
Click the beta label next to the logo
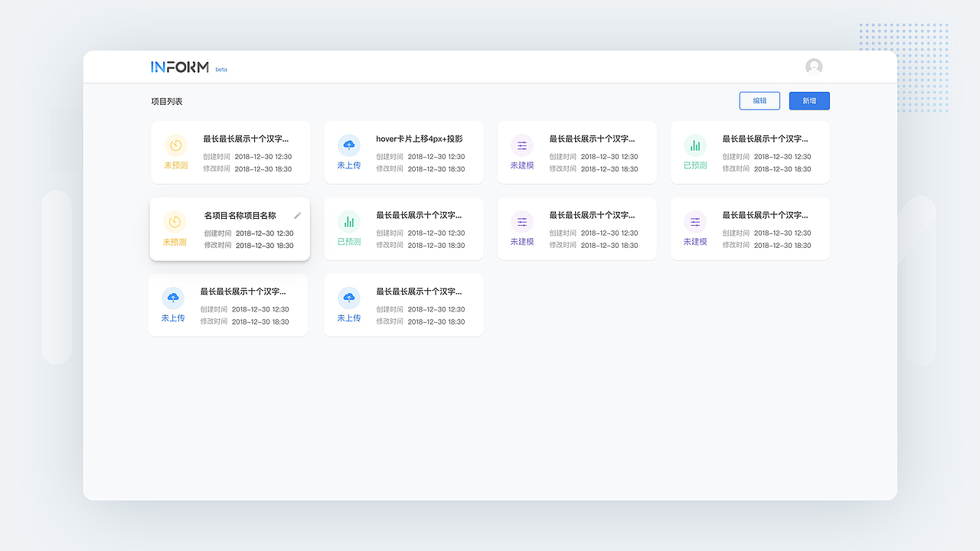click(221, 69)
